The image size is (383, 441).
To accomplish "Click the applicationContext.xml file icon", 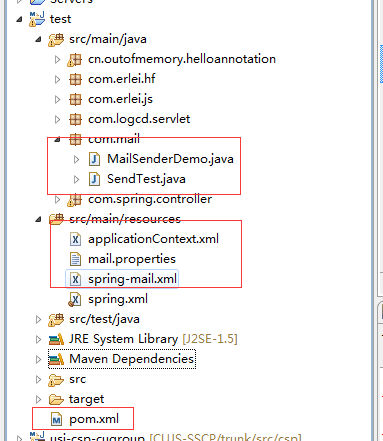I will (75, 239).
